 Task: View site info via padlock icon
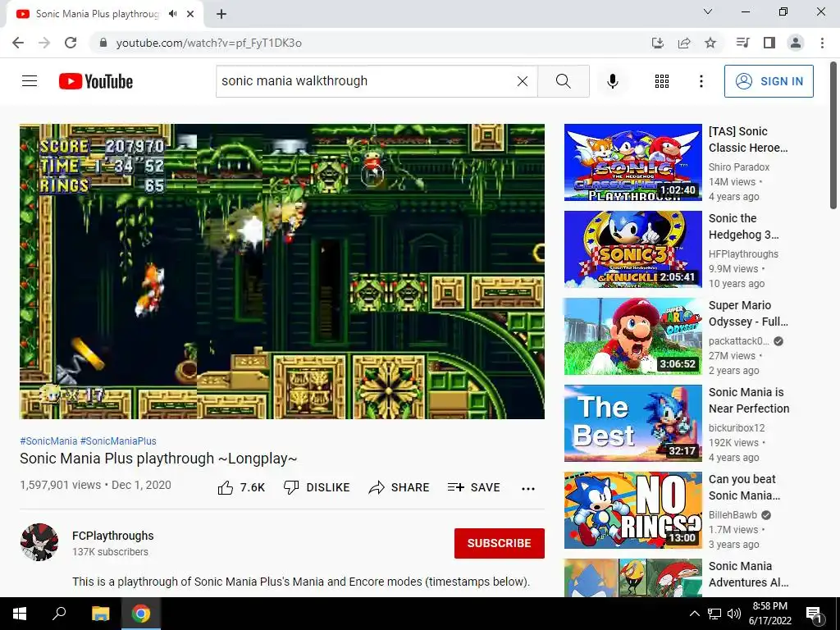pos(103,43)
